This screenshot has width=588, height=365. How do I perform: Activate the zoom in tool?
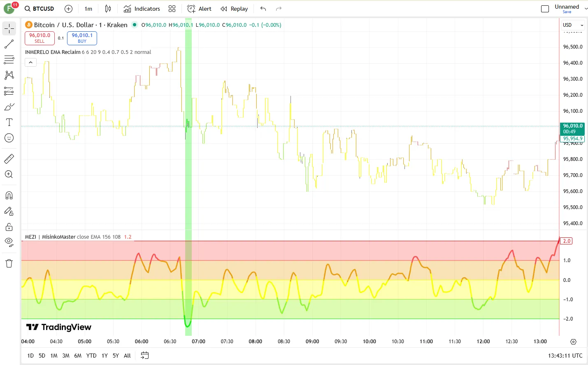point(9,174)
